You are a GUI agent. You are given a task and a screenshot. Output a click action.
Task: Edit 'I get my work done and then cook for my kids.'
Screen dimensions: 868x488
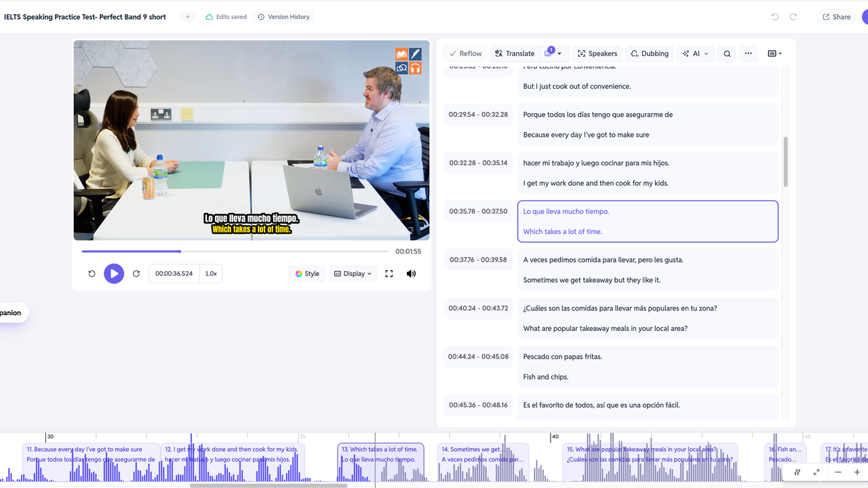click(x=595, y=183)
